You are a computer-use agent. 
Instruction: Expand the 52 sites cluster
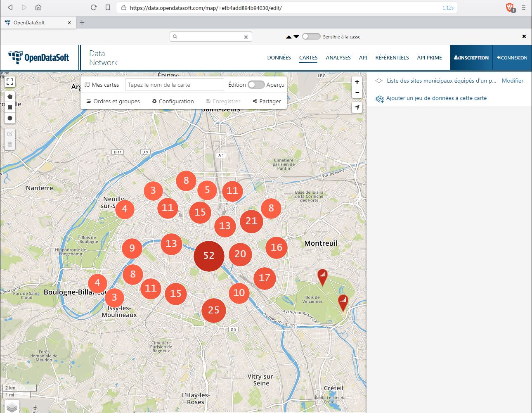tap(209, 256)
